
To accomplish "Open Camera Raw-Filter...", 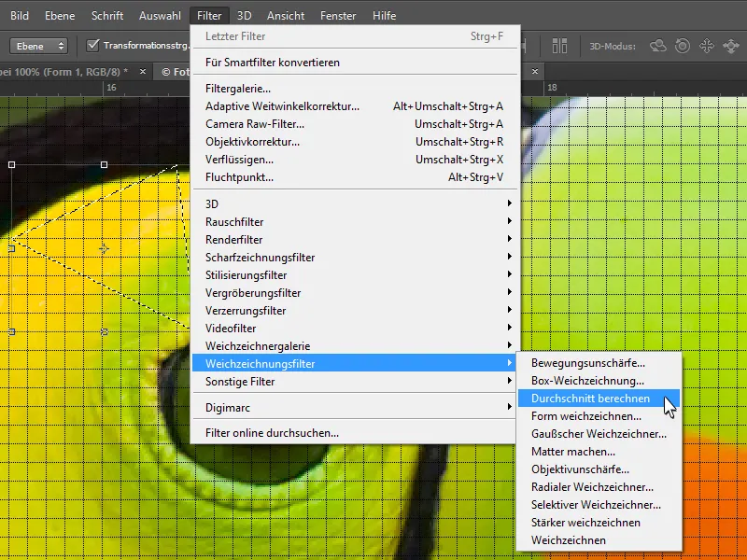I will coord(355,124).
